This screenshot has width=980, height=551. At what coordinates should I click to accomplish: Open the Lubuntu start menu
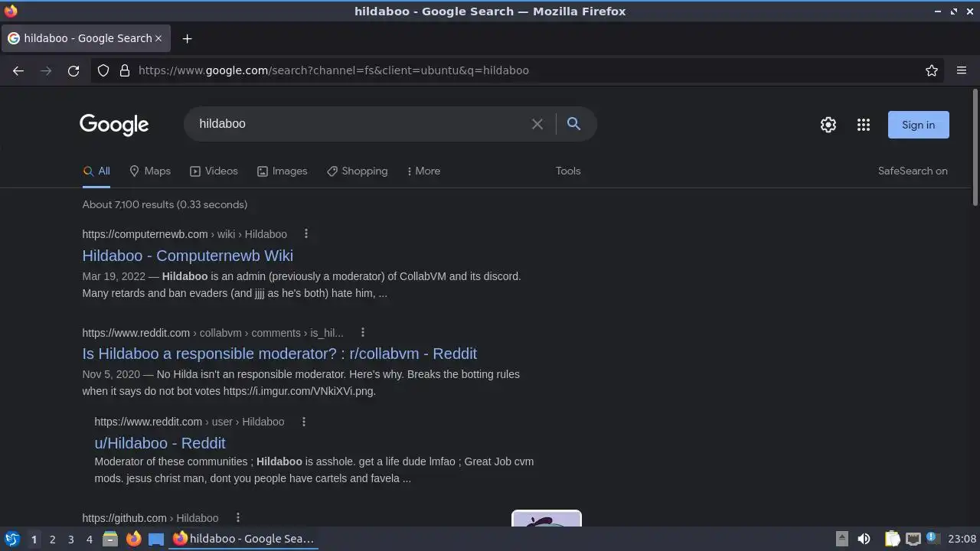point(12,539)
